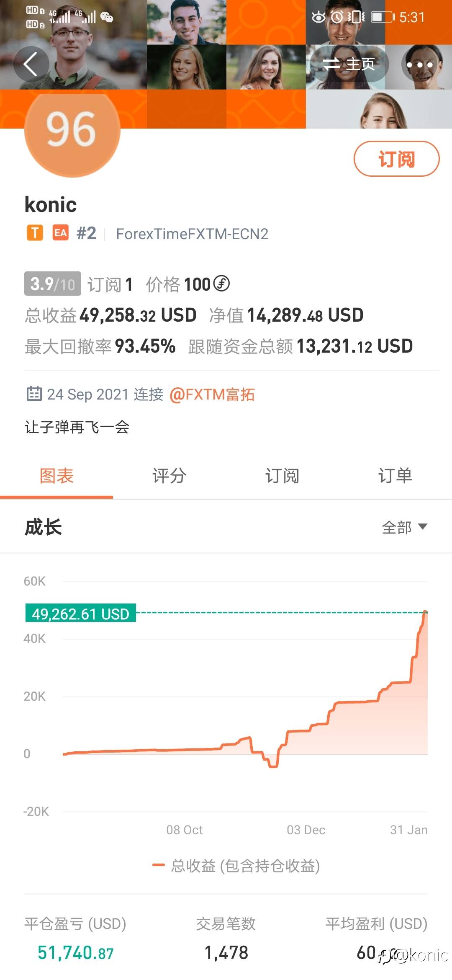Tap the WeChat icon in status bar
This screenshot has height=980, width=452.
(x=107, y=17)
